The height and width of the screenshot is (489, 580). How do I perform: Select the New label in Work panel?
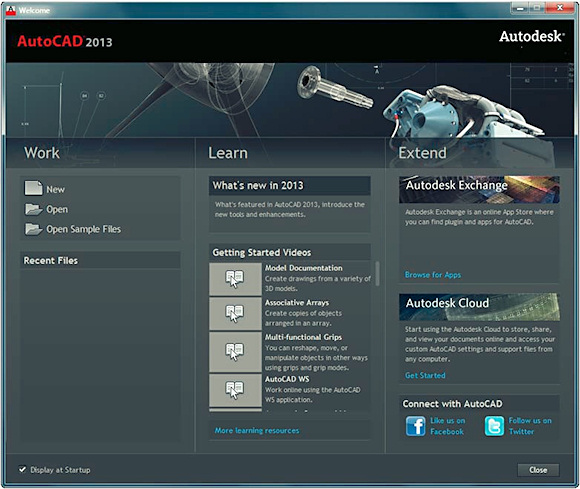[x=55, y=189]
